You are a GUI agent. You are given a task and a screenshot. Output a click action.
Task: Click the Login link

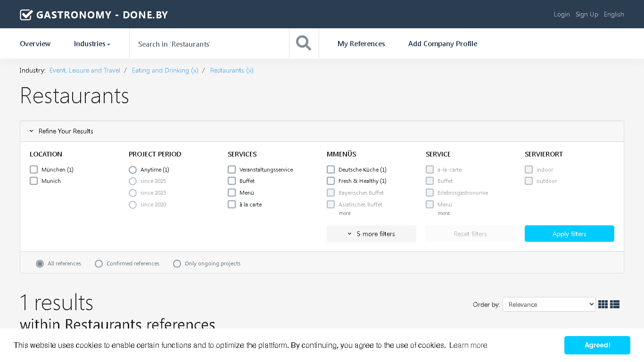(x=561, y=14)
